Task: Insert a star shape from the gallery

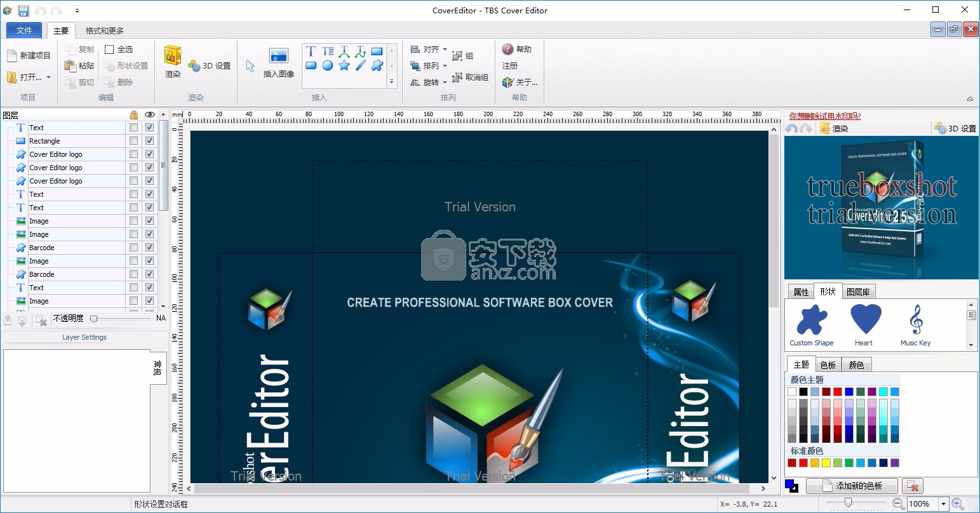Action: (x=344, y=65)
